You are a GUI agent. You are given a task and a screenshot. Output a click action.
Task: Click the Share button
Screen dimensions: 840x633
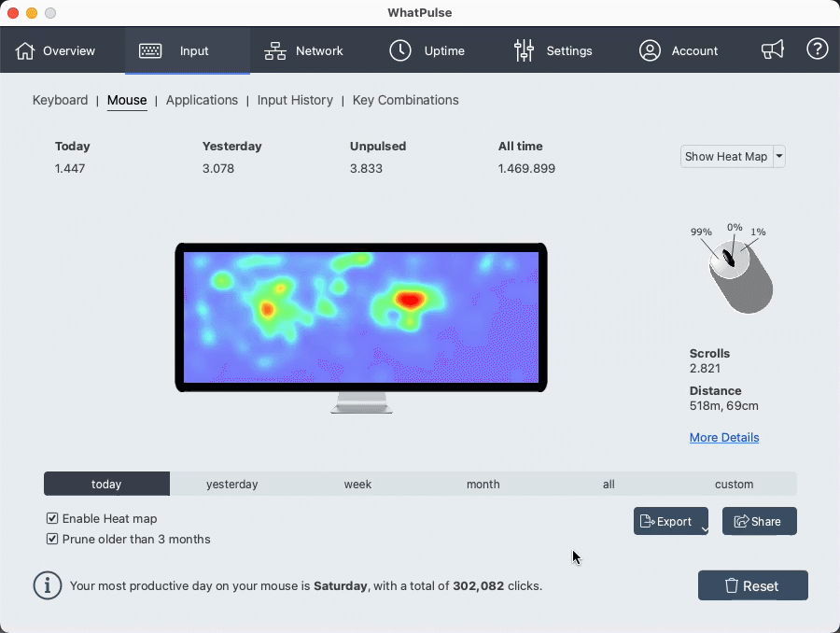pyautogui.click(x=759, y=521)
